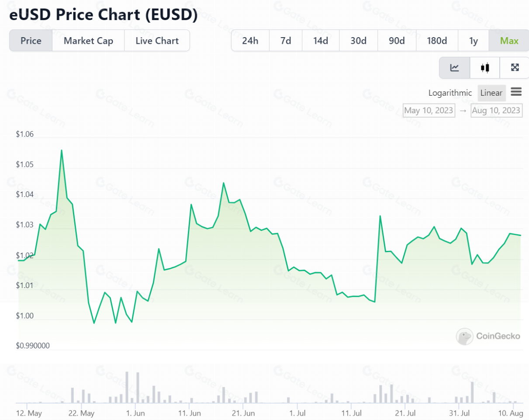Image resolution: width=529 pixels, height=420 pixels.
Task: Toggle Linear scale option
Action: click(491, 93)
